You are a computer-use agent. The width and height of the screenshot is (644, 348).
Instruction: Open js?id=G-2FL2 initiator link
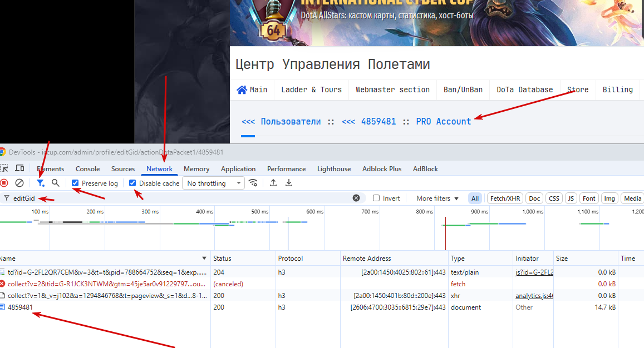click(x=534, y=272)
